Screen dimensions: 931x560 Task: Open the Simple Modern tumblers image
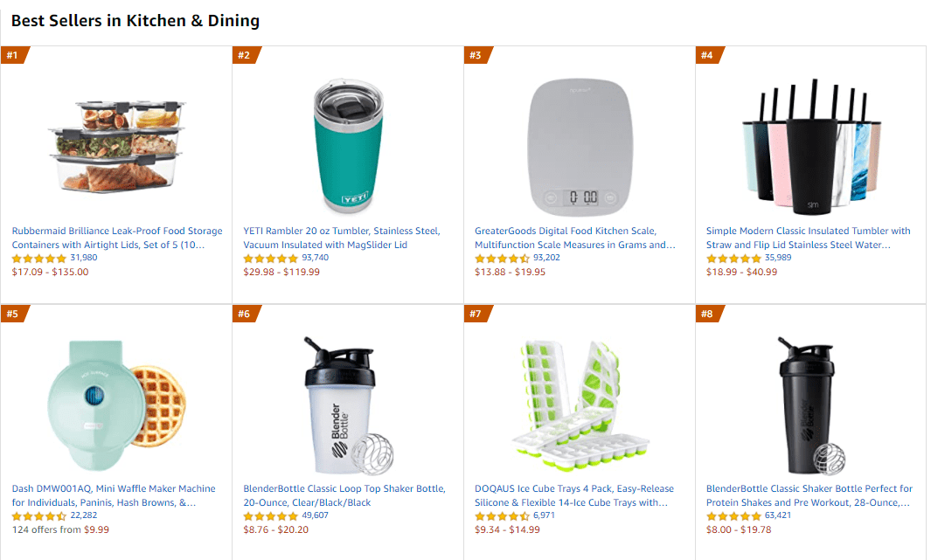click(810, 146)
